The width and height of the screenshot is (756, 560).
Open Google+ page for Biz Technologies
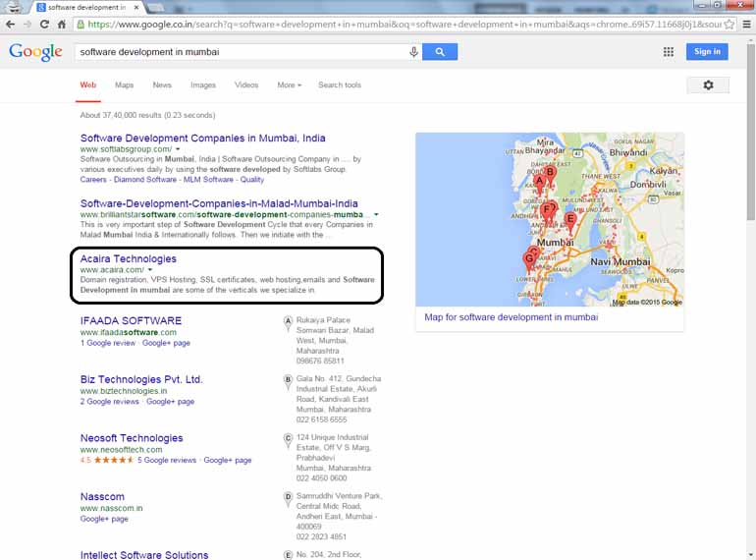click(170, 401)
